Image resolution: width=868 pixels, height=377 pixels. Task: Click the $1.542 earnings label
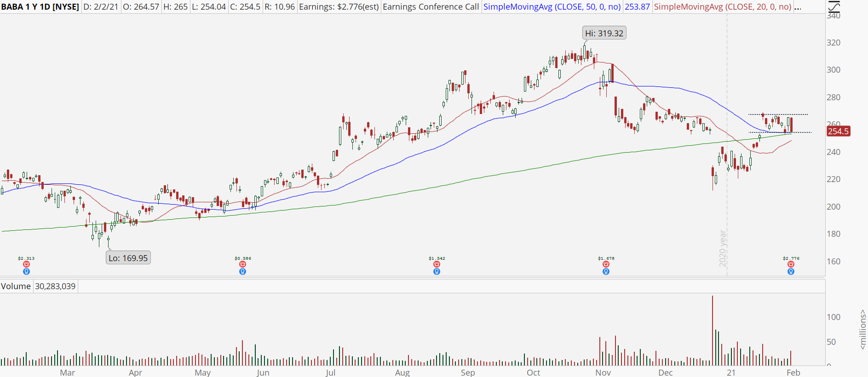point(437,258)
